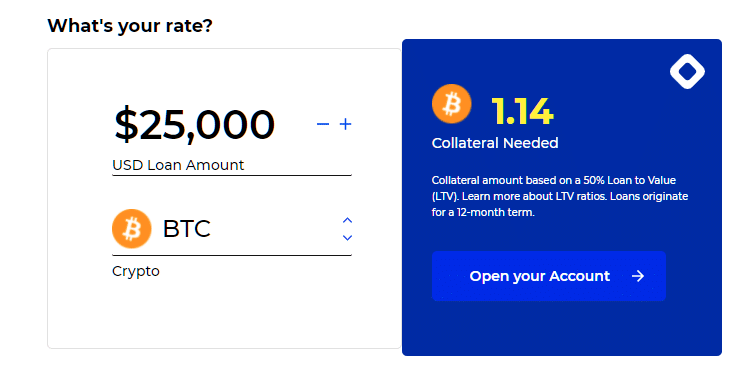Open the BTC crypto selector

[232, 229]
